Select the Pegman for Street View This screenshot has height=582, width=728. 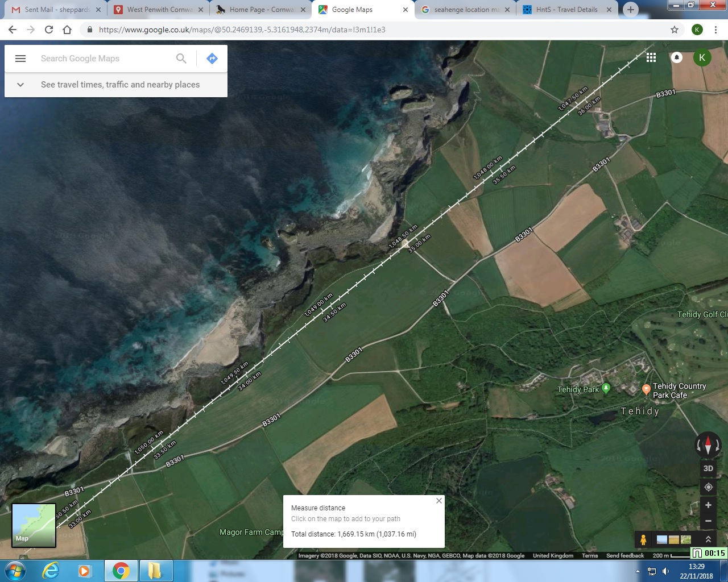click(643, 540)
